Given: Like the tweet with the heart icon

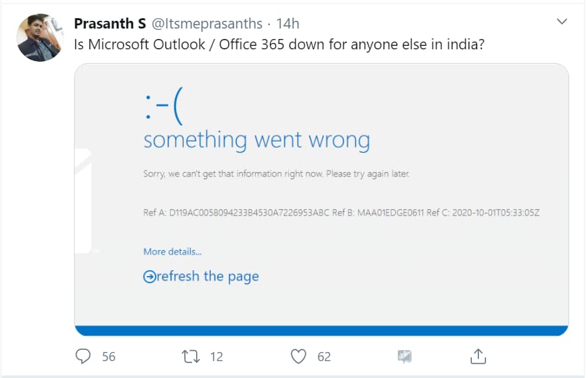Looking at the screenshot, I should [x=298, y=356].
